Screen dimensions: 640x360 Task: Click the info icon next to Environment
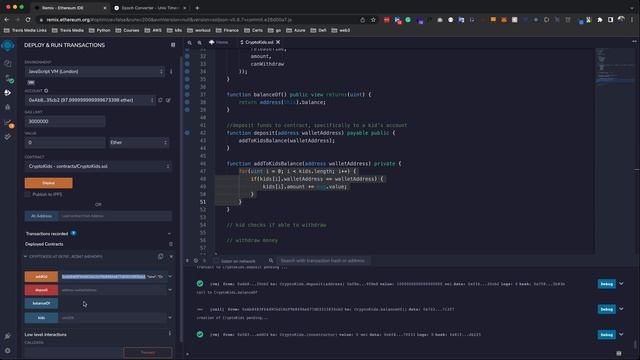pos(171,71)
